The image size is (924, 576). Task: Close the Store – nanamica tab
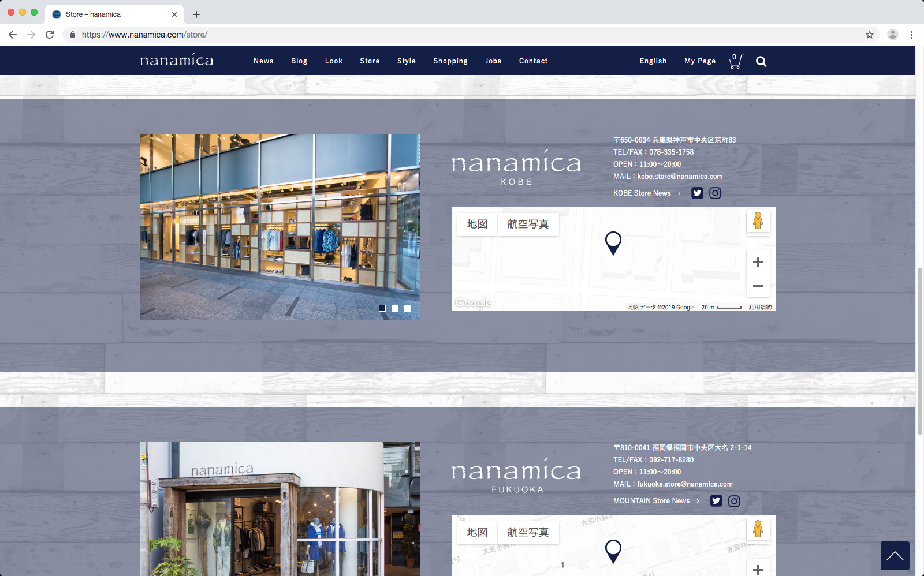tap(174, 14)
